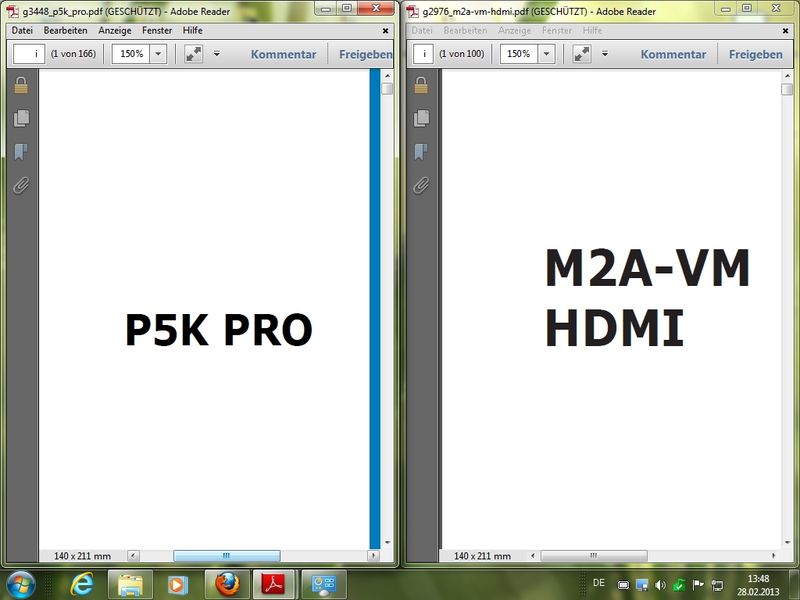This screenshot has width=800, height=600.
Task: Click page number field in P5K window
Action: [x=29, y=54]
